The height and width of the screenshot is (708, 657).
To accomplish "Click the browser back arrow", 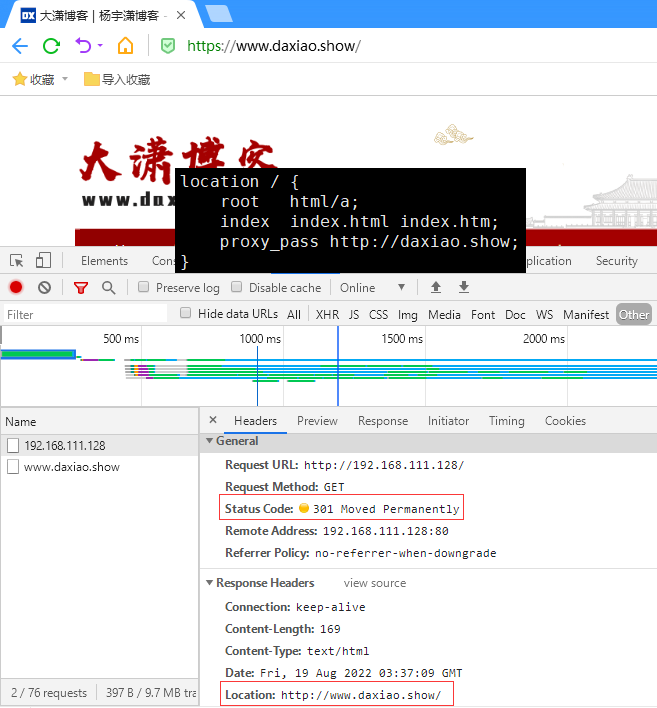I will (20, 46).
